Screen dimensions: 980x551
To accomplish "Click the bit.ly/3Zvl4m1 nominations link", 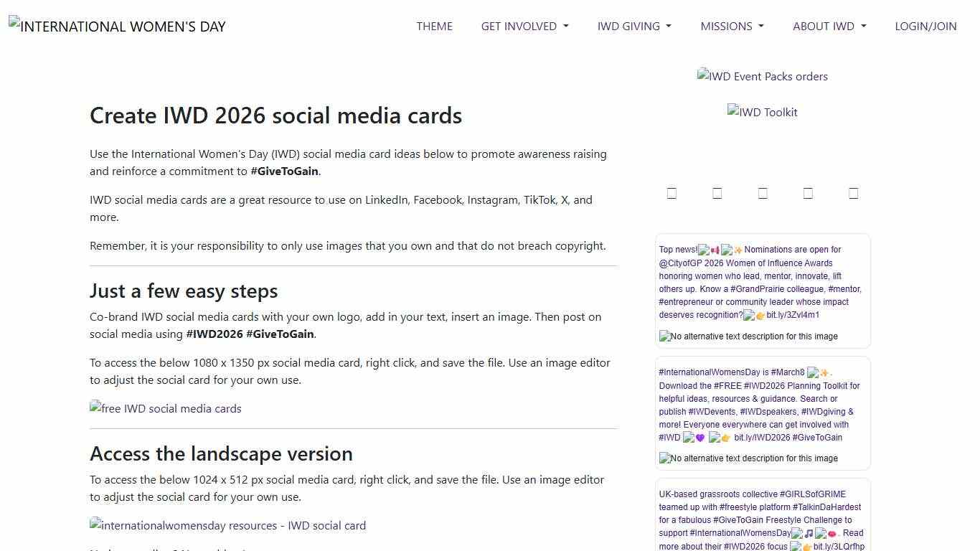I will (794, 314).
